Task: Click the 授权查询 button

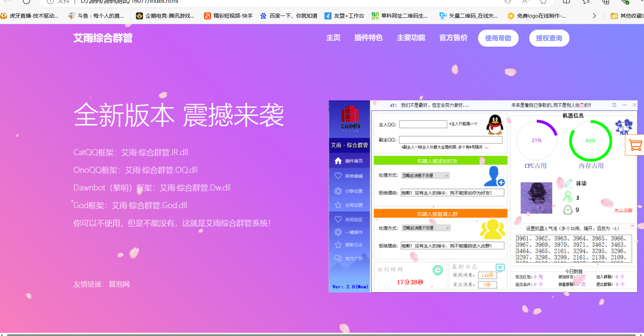Action: click(549, 38)
